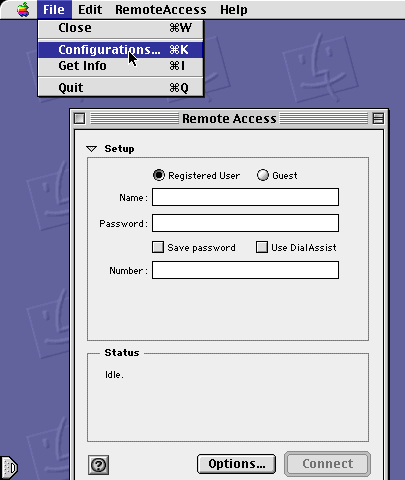This screenshot has width=405, height=480.
Task: Select the Guest radio button
Action: point(263,175)
